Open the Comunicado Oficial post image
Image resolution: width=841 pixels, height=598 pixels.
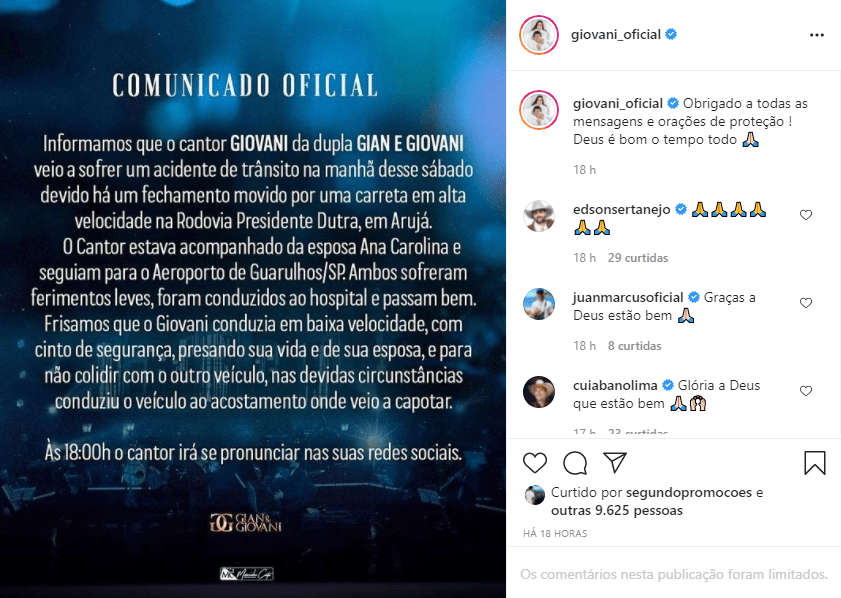click(x=253, y=299)
